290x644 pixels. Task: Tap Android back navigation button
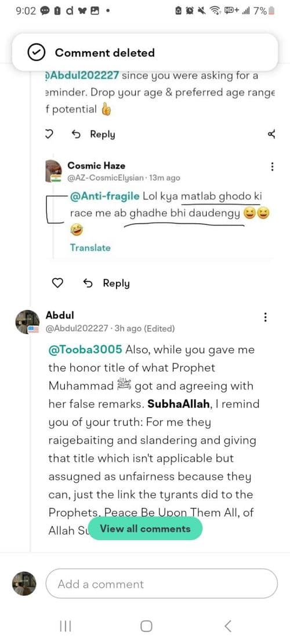point(229,626)
